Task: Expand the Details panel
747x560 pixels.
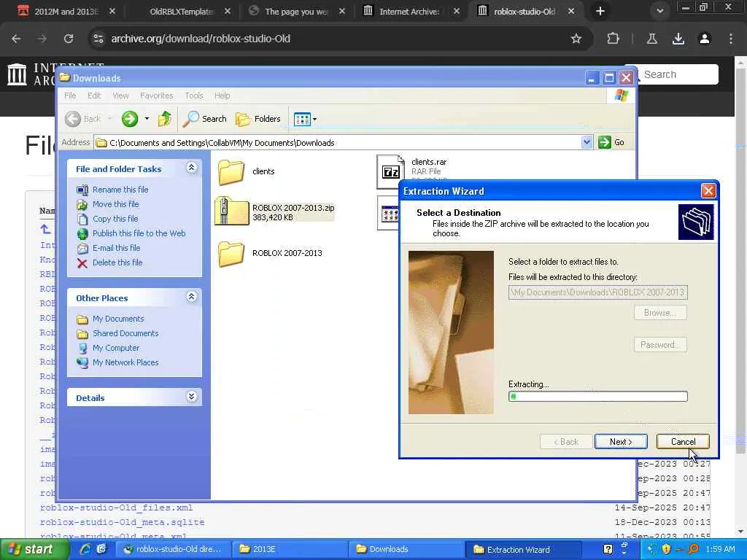Action: click(192, 396)
